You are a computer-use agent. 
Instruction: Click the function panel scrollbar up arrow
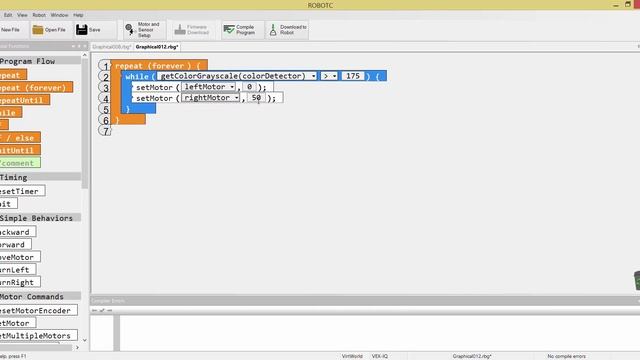pos(84,55)
